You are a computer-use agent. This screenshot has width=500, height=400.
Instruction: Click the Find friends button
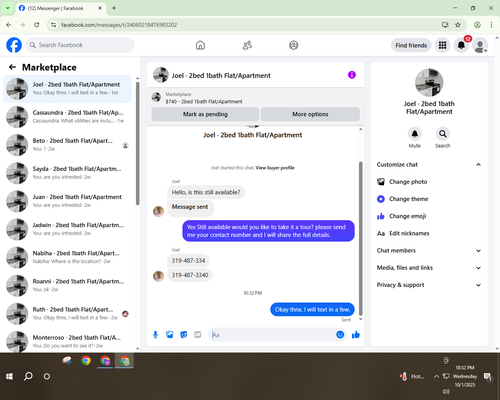(411, 45)
